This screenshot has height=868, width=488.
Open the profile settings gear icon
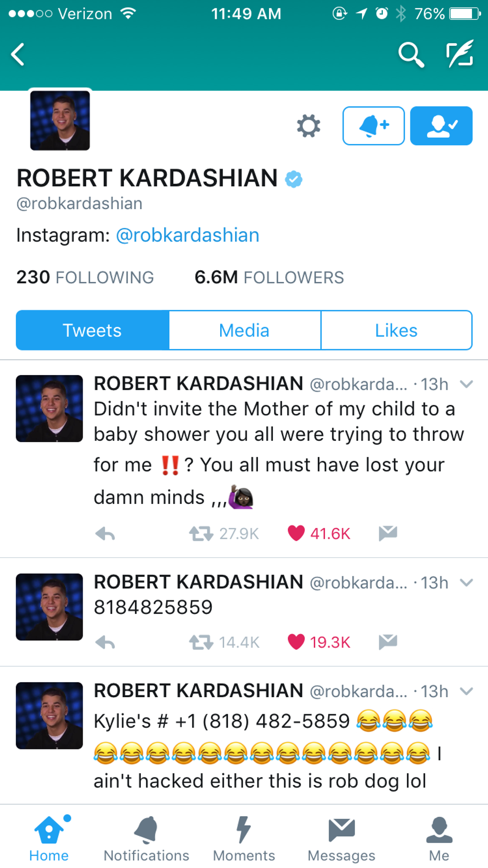pos(308,126)
